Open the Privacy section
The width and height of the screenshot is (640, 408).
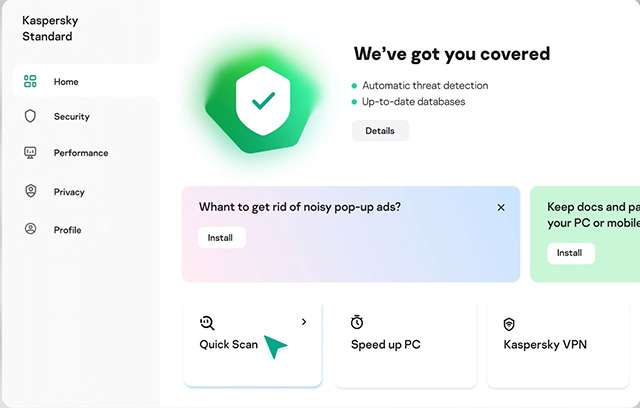click(69, 192)
